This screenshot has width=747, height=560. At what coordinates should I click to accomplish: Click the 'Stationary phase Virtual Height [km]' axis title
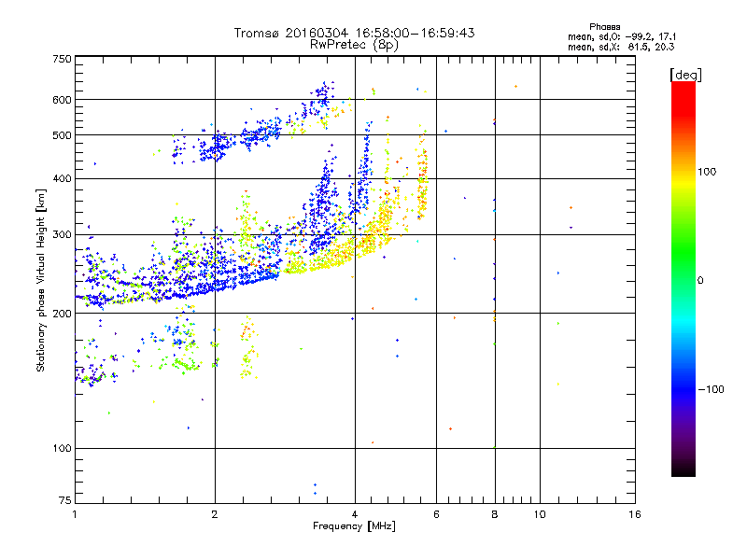(x=41, y=280)
